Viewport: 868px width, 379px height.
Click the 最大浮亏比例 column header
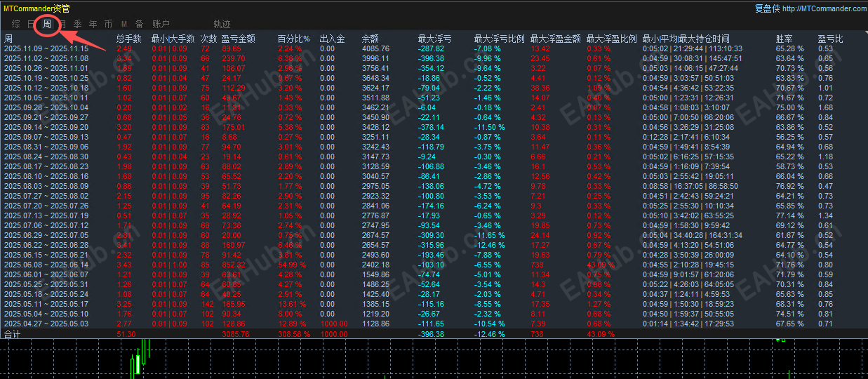coord(499,39)
